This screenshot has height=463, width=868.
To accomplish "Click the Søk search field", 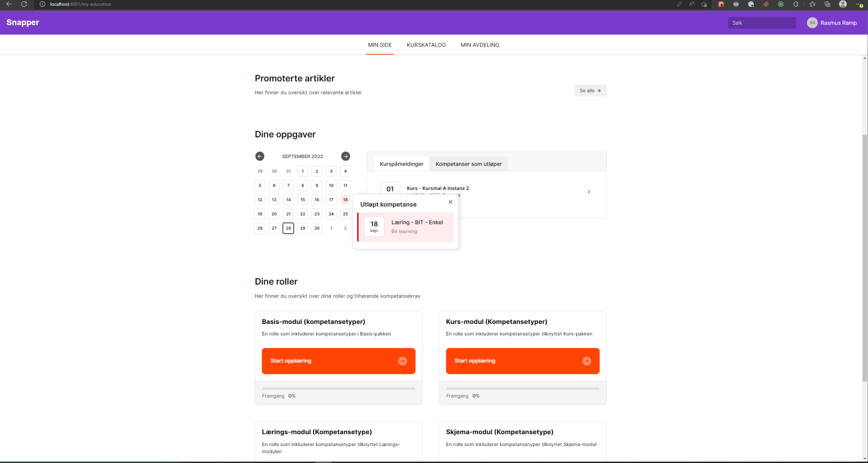I will pyautogui.click(x=762, y=23).
